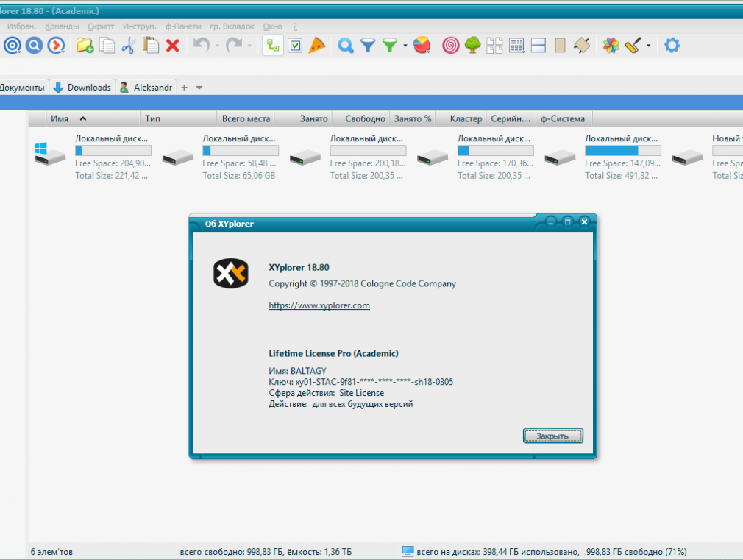Viewport: 743px width, 560px height.
Task: Toggle the dual pane layout button
Action: (x=538, y=46)
